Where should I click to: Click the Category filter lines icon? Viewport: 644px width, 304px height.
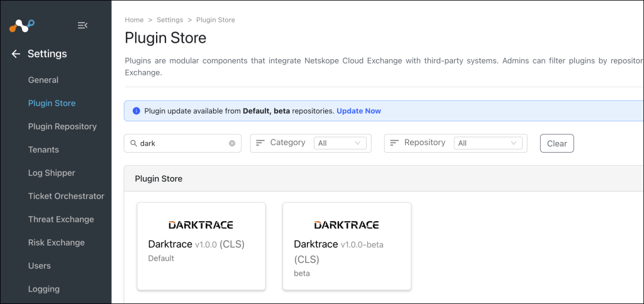(260, 143)
